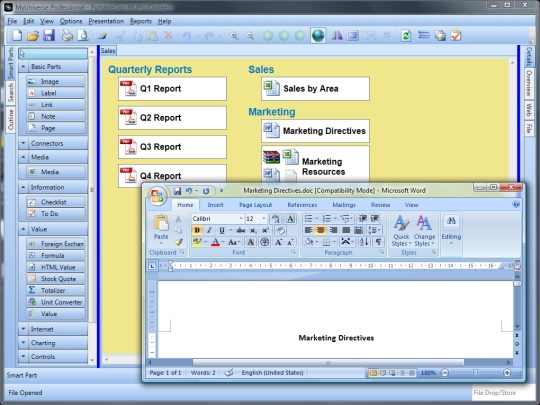This screenshot has width=540, height=405.
Task: Click the Print icon in MyUniverse toolbar
Action: 67,35
